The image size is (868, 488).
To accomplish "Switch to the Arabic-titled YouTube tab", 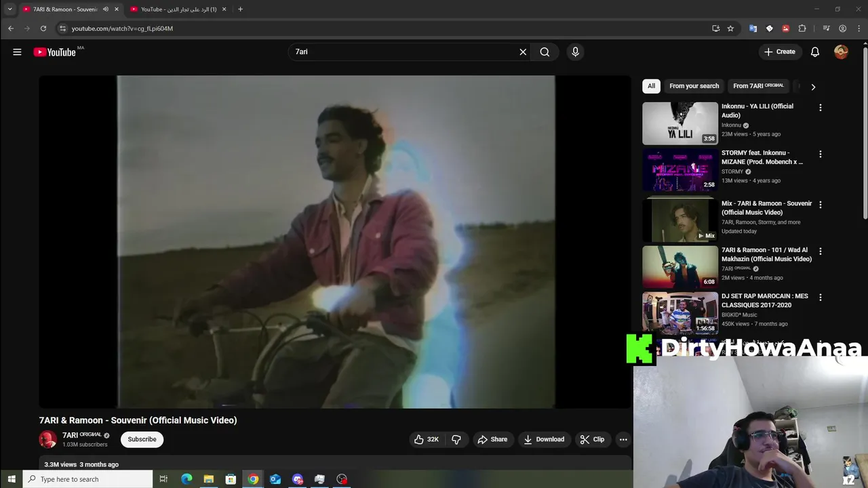I will (179, 9).
